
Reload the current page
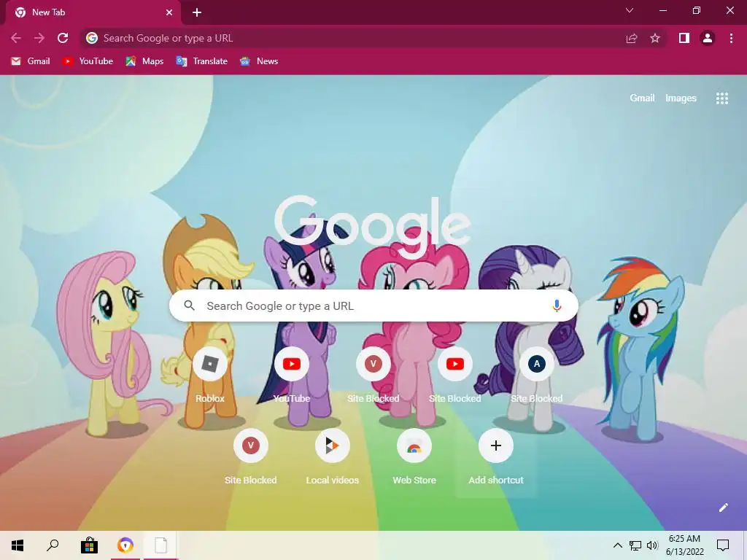[63, 38]
